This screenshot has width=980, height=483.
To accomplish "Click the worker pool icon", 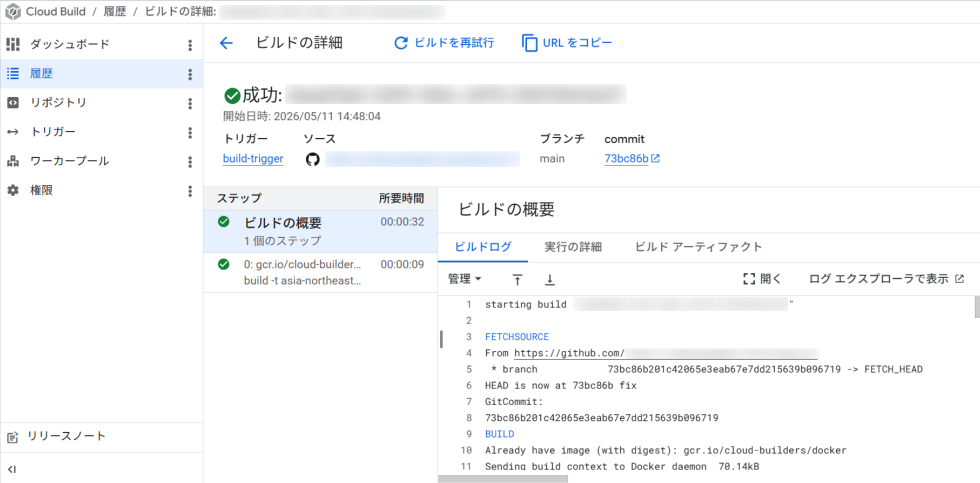I will tap(13, 161).
